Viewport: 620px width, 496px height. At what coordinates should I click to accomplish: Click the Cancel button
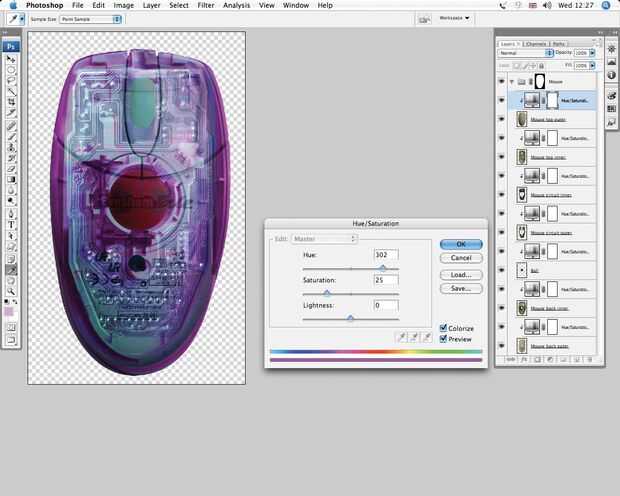461,258
